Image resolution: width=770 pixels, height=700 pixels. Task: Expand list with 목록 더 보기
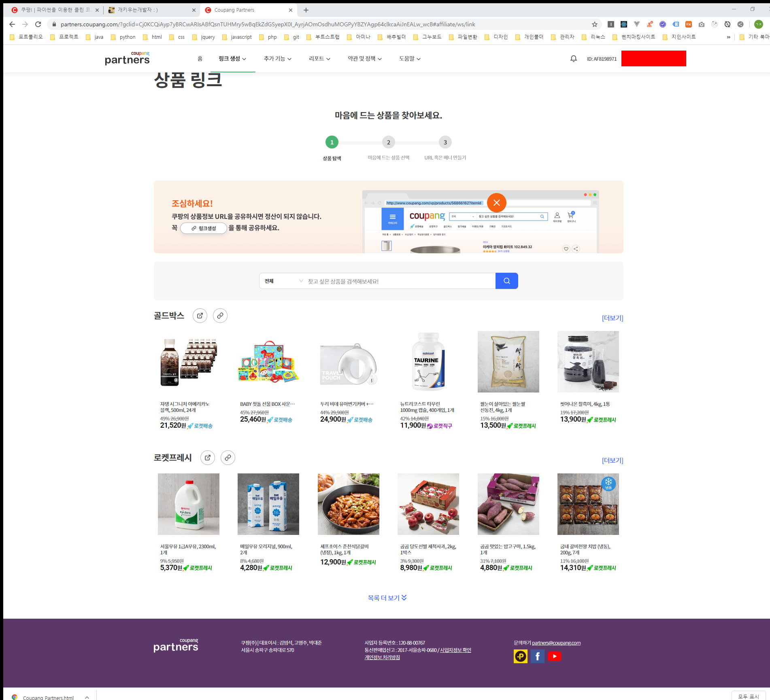click(387, 598)
